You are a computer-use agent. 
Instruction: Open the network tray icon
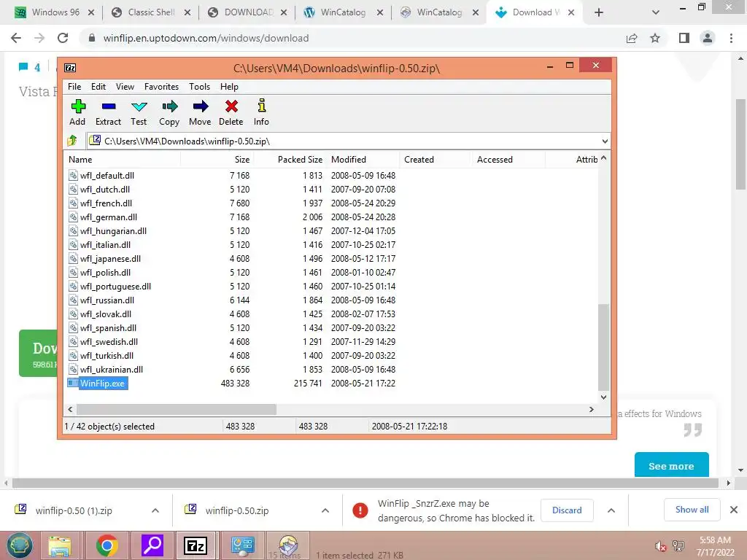[678, 546]
